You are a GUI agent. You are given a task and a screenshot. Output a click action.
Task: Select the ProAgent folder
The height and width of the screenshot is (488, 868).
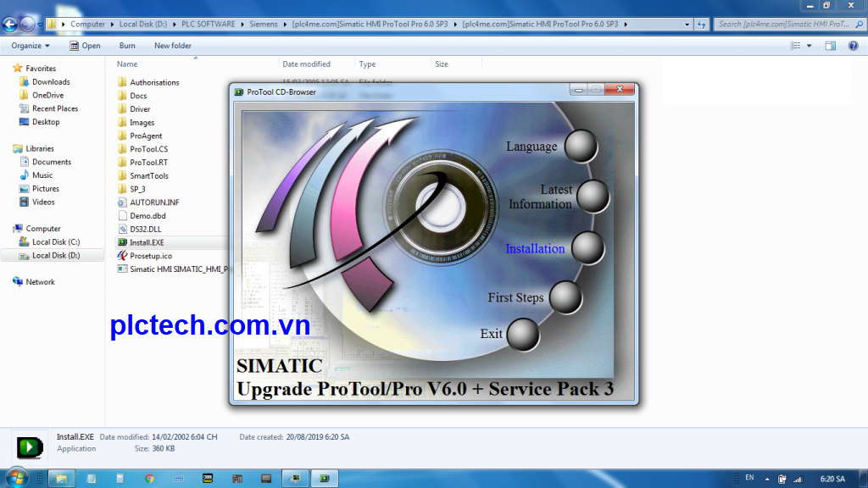[140, 136]
